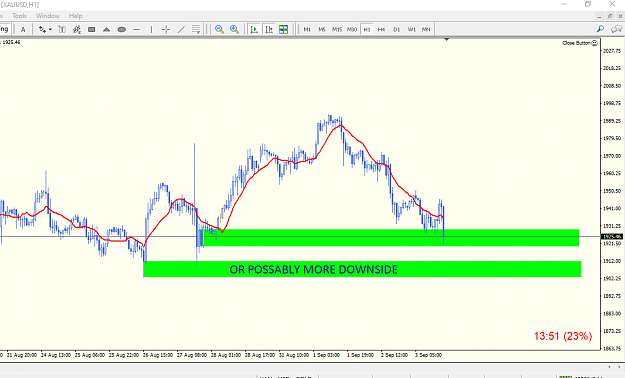Select the text label 'A' tool
This screenshot has height=378, width=625.
(23, 30)
